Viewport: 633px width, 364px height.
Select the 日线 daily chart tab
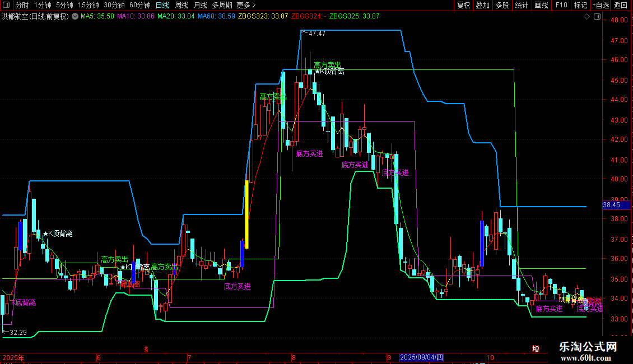tap(162, 5)
